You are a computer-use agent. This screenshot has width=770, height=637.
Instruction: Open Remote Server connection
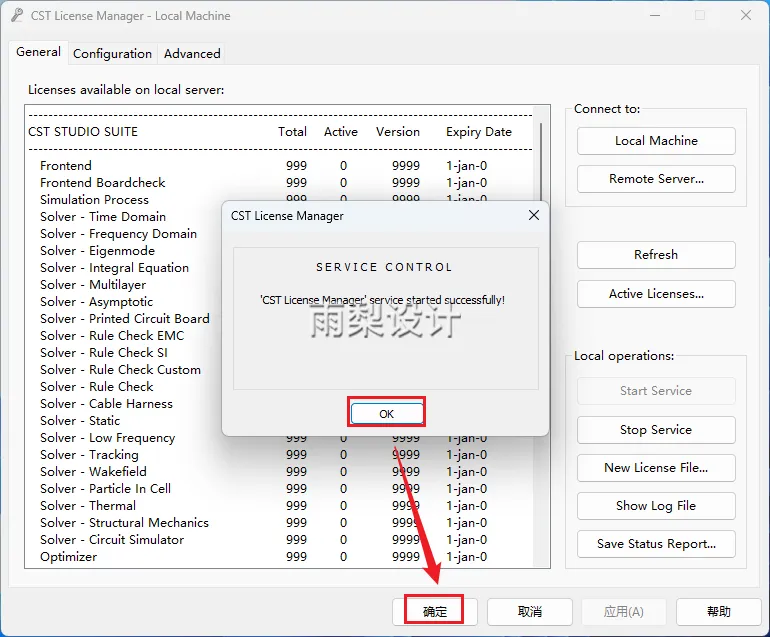tap(656, 179)
